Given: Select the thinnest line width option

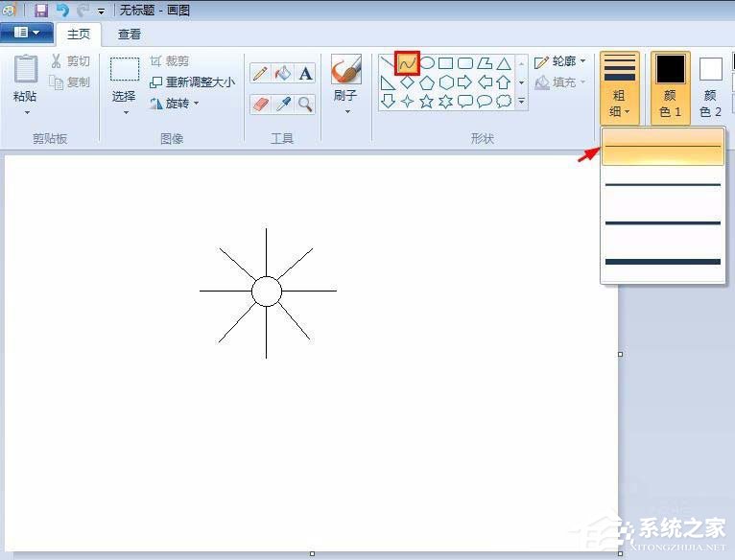Looking at the screenshot, I should tap(663, 147).
